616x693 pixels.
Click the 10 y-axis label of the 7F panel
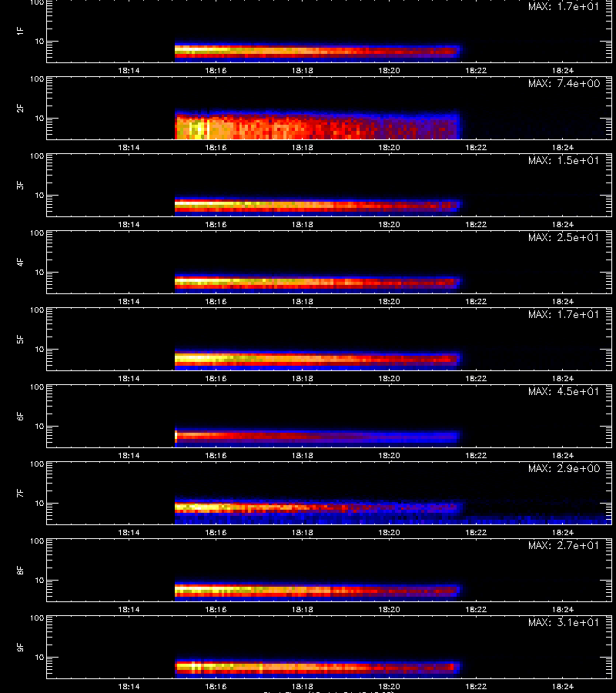(x=39, y=503)
